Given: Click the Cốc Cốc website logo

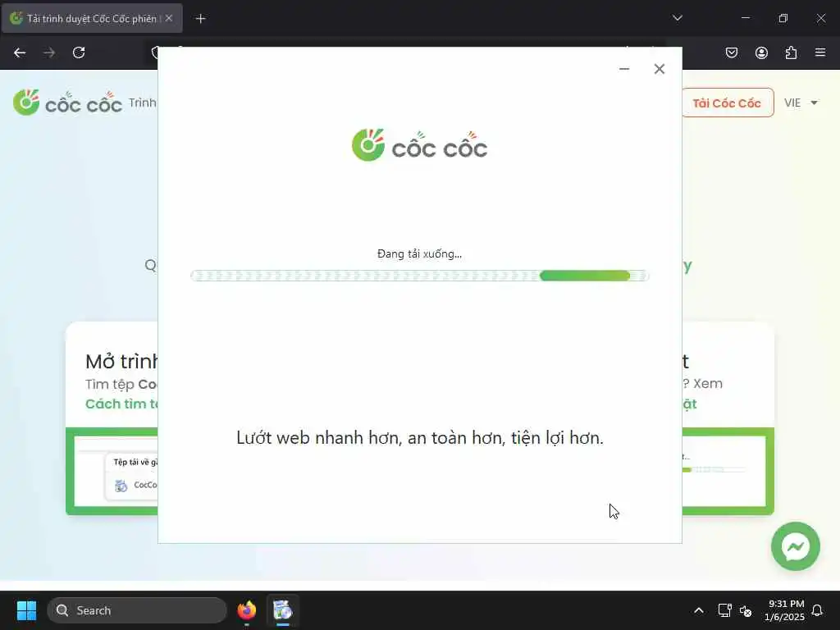Looking at the screenshot, I should (67, 103).
